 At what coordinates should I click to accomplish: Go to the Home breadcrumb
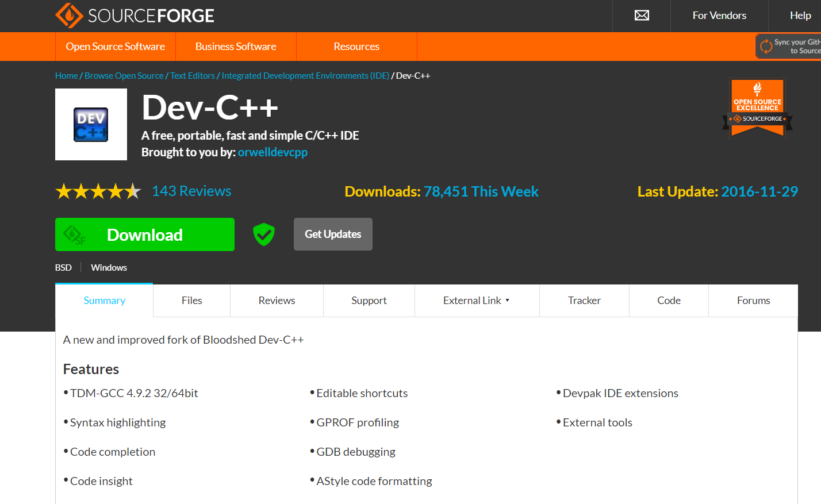67,76
